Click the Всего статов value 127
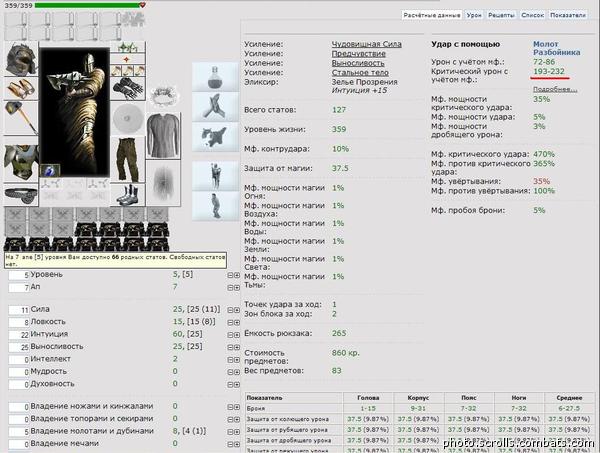 339,110
